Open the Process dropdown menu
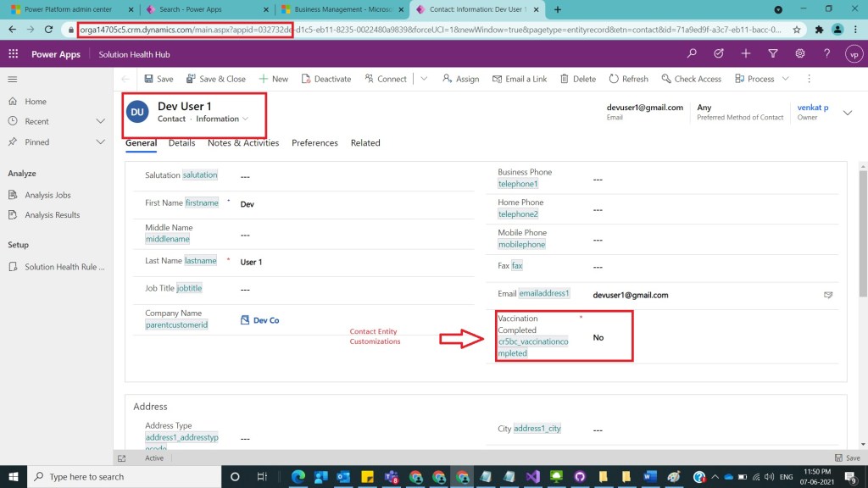This screenshot has height=488, width=868. 785,79
